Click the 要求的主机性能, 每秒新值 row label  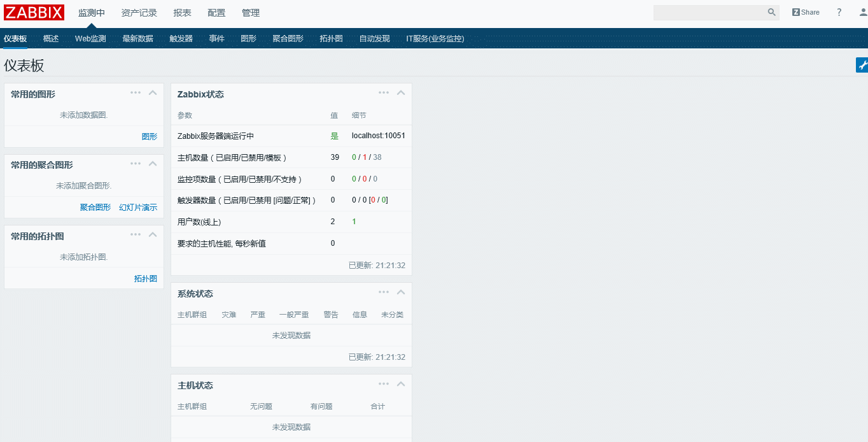[x=221, y=244]
